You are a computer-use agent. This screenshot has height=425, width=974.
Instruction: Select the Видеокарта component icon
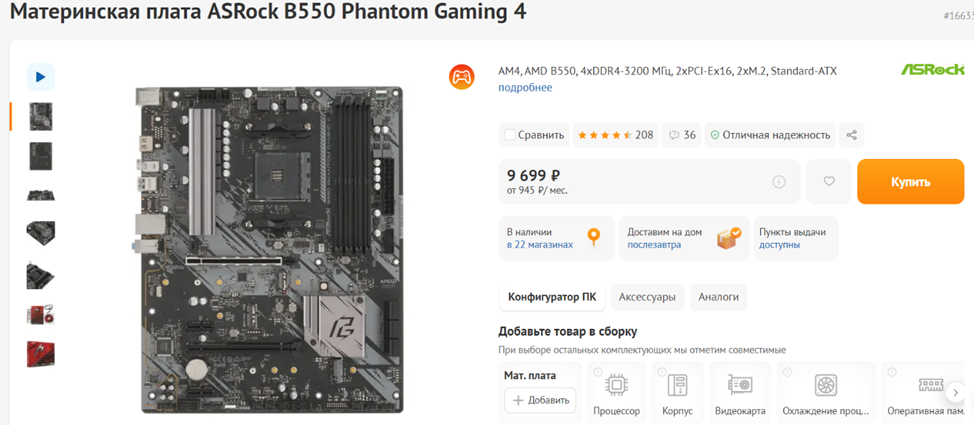click(740, 386)
